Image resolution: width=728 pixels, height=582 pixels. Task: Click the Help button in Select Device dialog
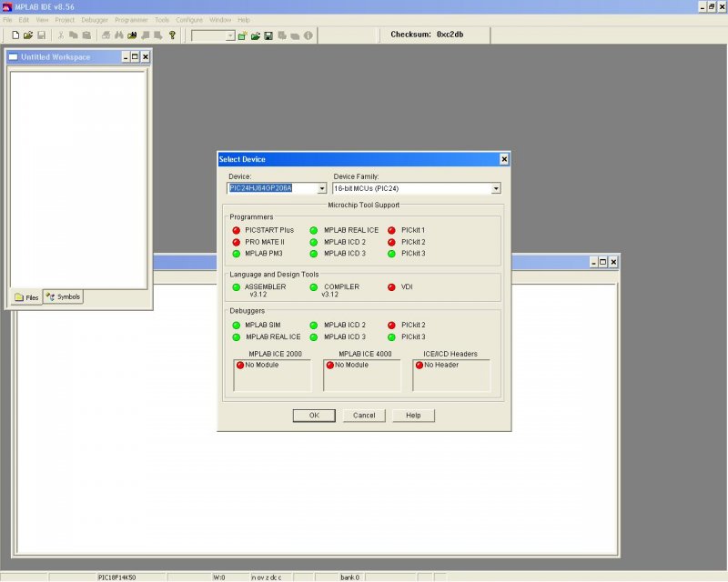point(413,416)
